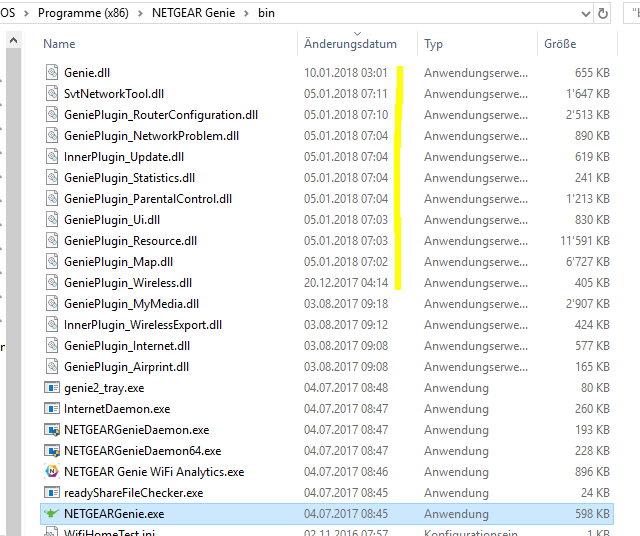Sort files by Name column
Screen dimensions: 640x536
pyautogui.click(x=59, y=44)
